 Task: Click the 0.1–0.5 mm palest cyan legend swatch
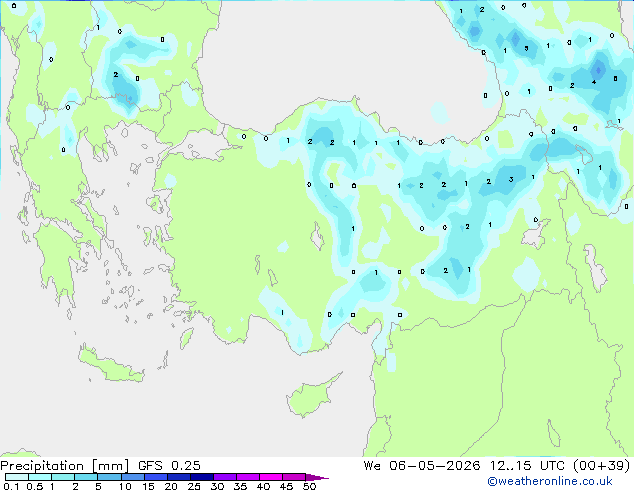17,477
